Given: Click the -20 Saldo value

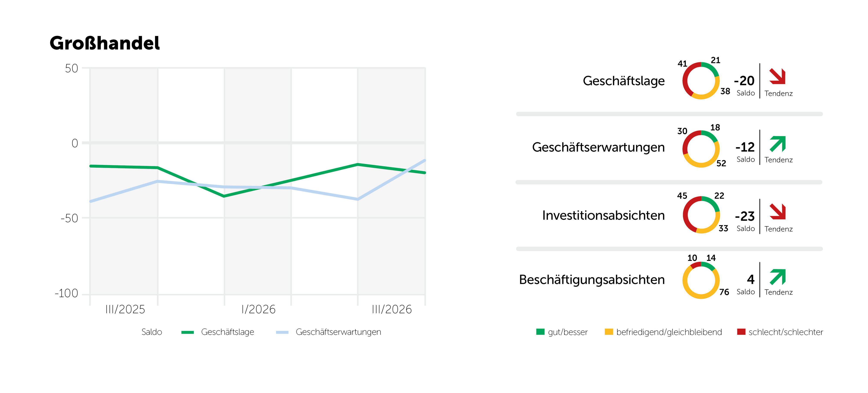Looking at the screenshot, I should tap(744, 81).
